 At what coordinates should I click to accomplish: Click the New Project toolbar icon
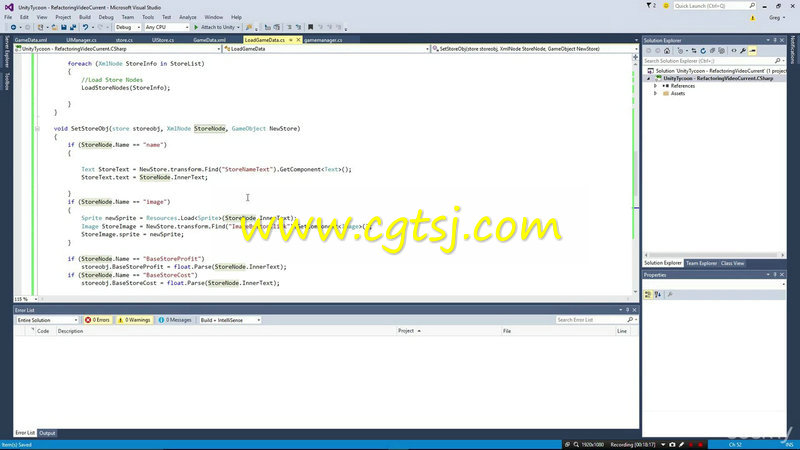click(x=40, y=27)
